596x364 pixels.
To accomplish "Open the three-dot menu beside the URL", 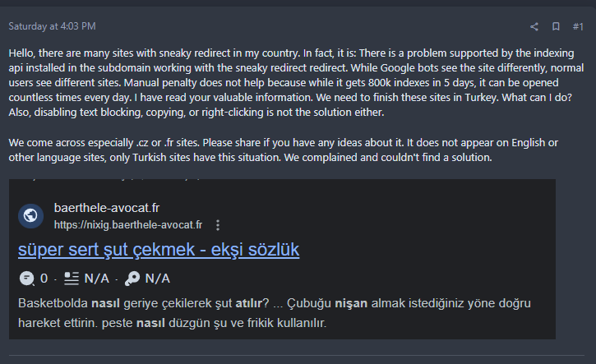I will [218, 225].
